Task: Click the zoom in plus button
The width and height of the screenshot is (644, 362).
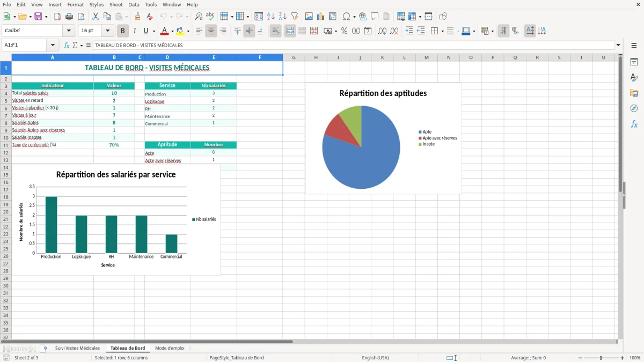Action: click(x=623, y=358)
